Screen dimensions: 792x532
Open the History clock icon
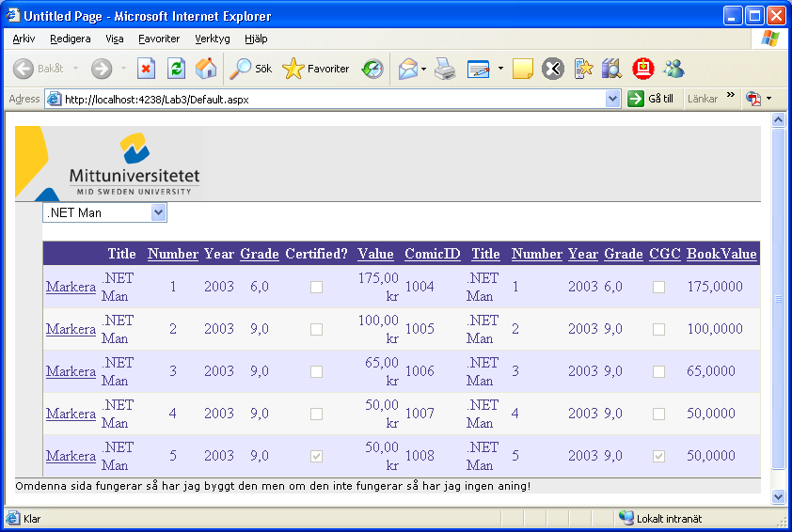click(372, 69)
